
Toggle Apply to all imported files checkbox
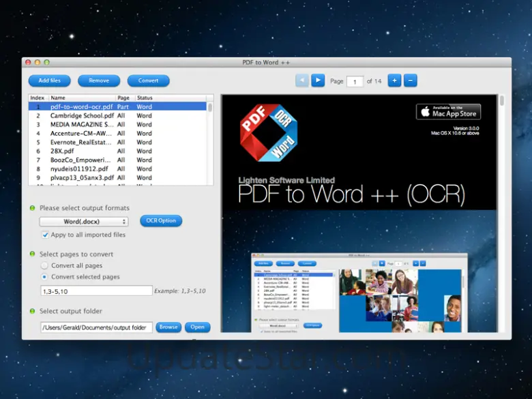coord(45,235)
